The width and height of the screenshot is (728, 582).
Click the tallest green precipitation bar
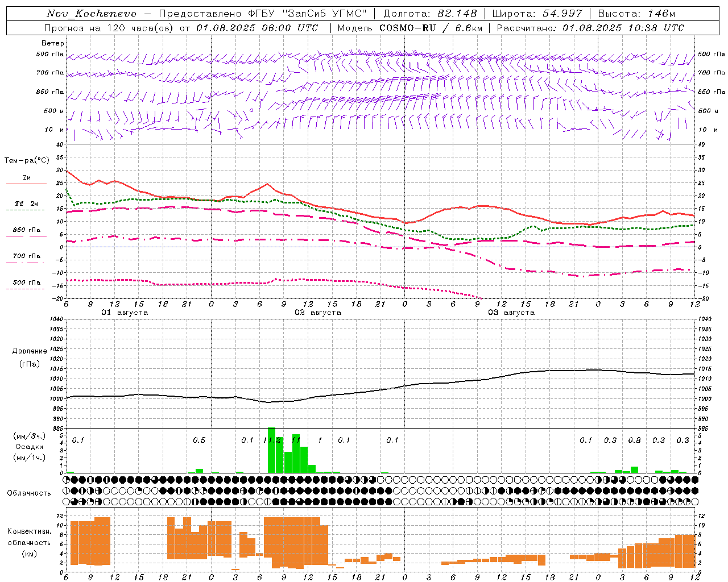pyautogui.click(x=271, y=450)
